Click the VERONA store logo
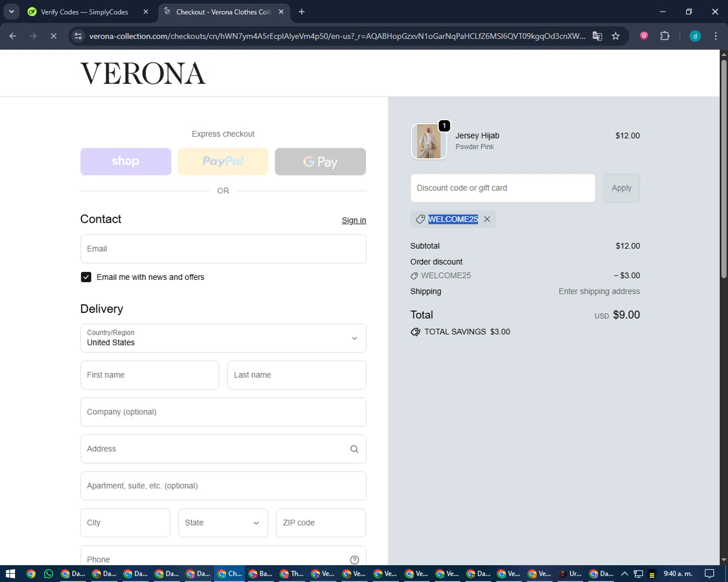The image size is (728, 582). point(143,74)
